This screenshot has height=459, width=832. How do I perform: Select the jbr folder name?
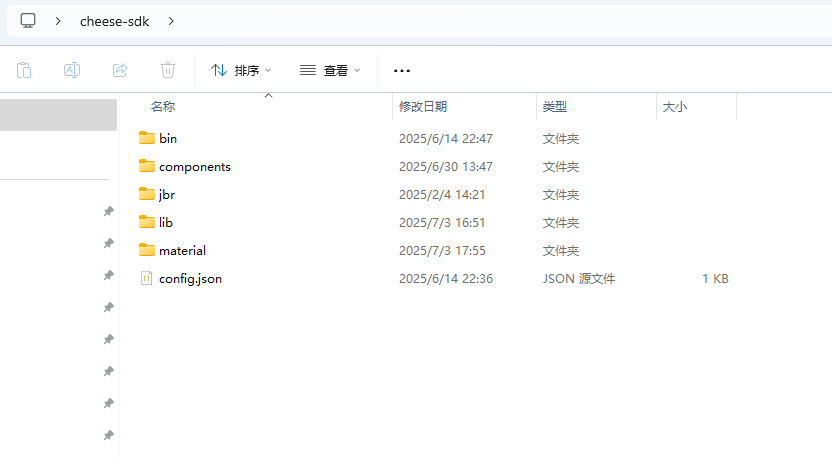coord(167,195)
